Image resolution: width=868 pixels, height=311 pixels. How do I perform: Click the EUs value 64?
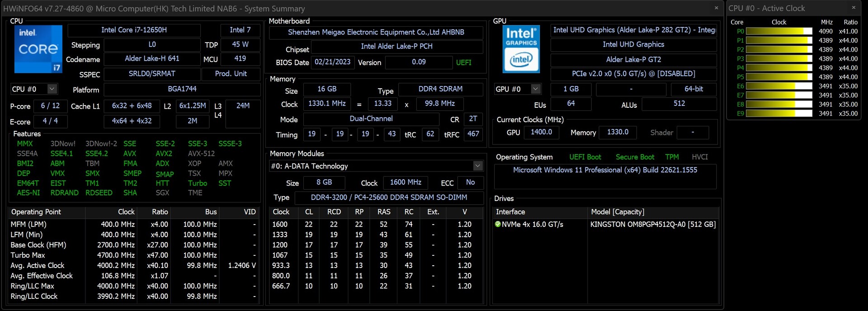point(571,104)
